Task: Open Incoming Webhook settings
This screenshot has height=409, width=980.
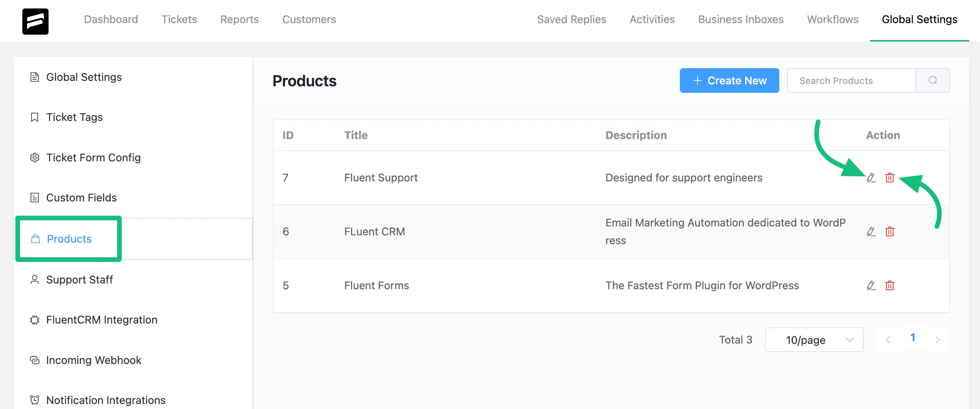Action: 133,360
